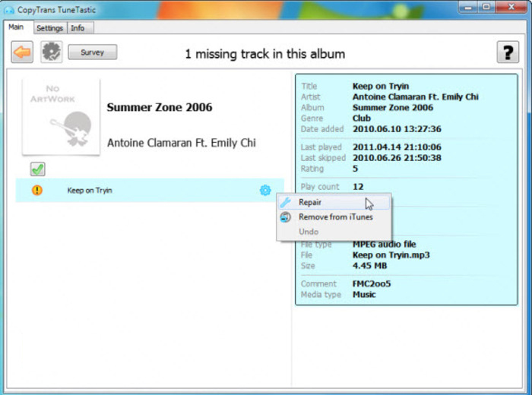532x395 pixels.
Task: Click the orange back arrow button
Action: click(22, 52)
